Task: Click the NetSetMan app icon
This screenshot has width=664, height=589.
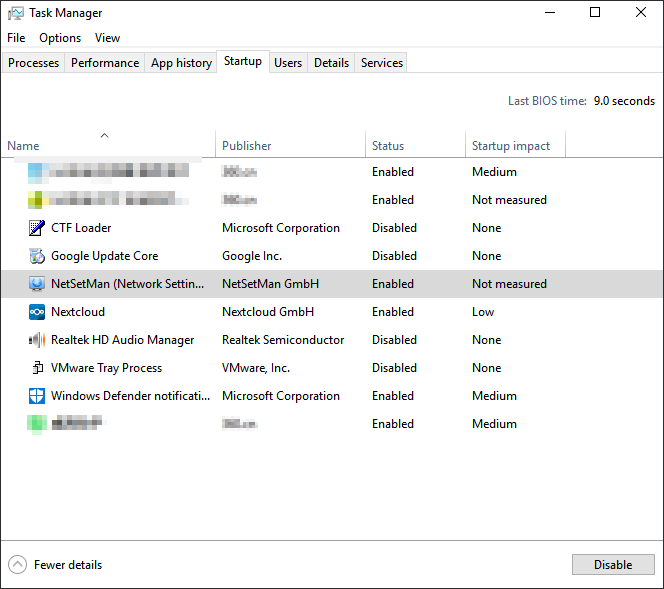Action: 37,284
